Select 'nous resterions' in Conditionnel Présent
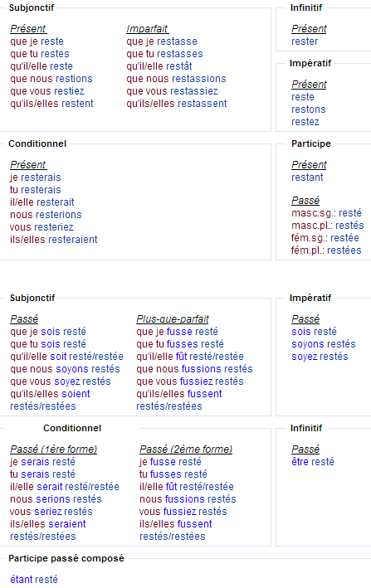Screen dimensions: 371x588 46,215
